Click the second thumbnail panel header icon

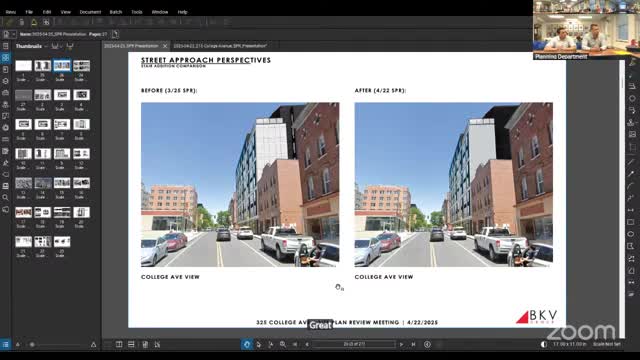(x=70, y=46)
